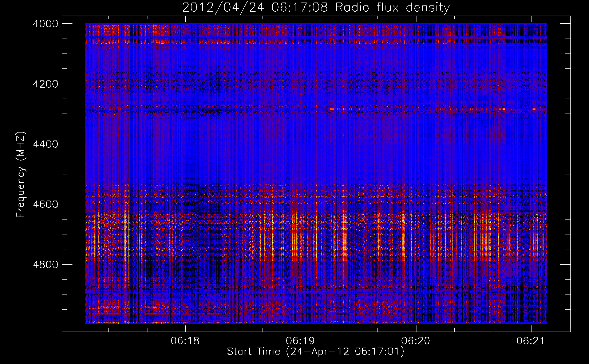Click the 4800 frequency axis label
Image resolution: width=589 pixels, height=364 pixels.
pyautogui.click(x=46, y=265)
